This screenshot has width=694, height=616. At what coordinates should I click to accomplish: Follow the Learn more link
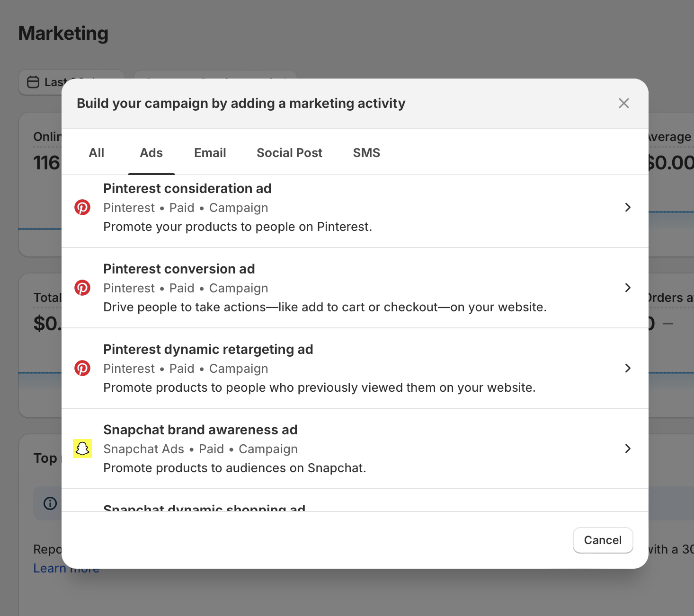(66, 568)
